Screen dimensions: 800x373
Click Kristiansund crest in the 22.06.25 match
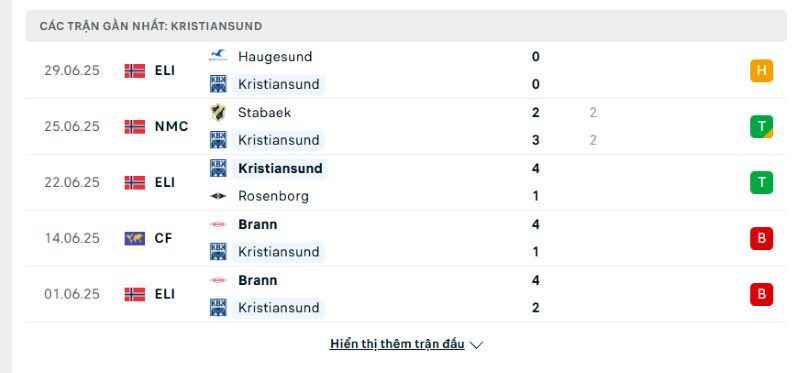coord(218,168)
